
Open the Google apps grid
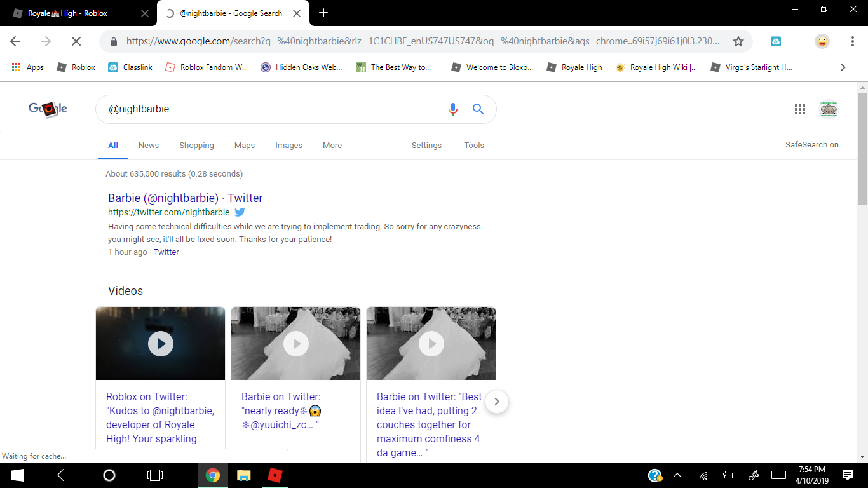point(800,109)
